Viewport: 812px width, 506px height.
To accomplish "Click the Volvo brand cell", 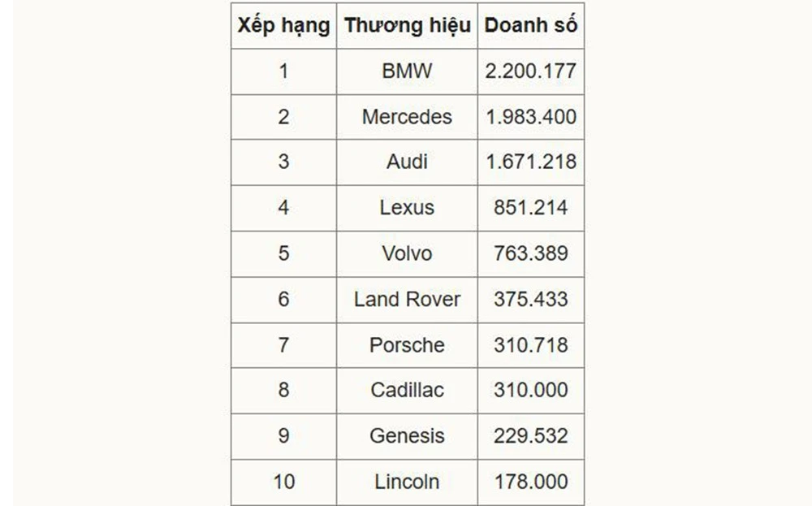I will 407,253.
